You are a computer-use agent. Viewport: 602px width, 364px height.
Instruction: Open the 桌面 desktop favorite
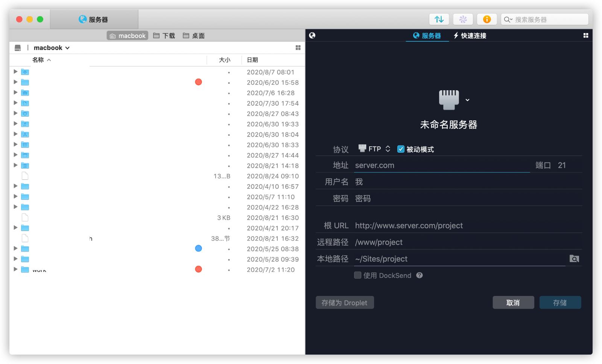coord(194,36)
